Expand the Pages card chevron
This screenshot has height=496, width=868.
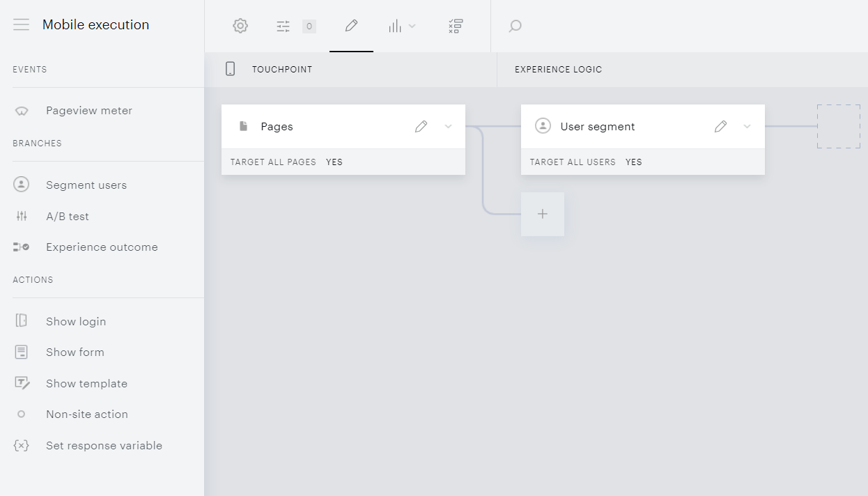(448, 126)
